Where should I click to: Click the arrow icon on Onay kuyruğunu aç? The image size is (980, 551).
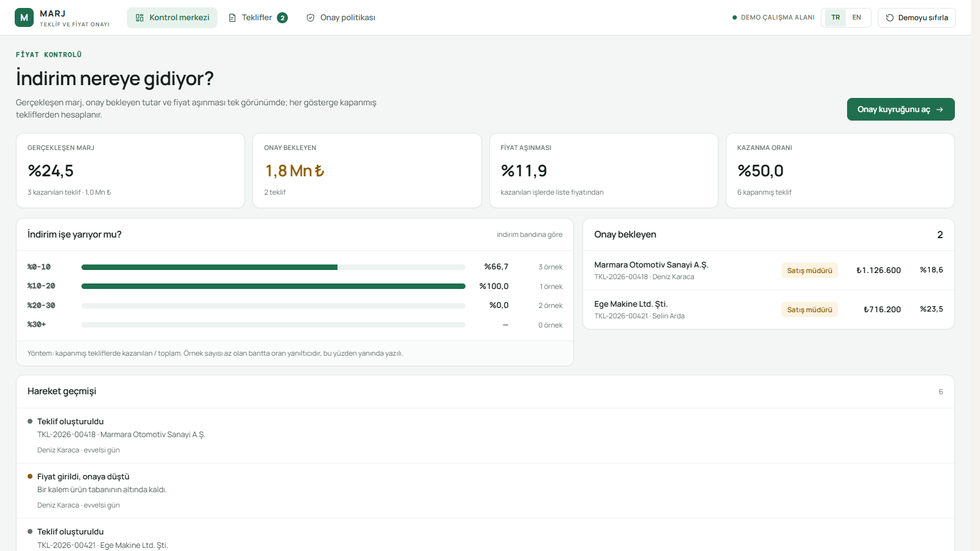940,110
